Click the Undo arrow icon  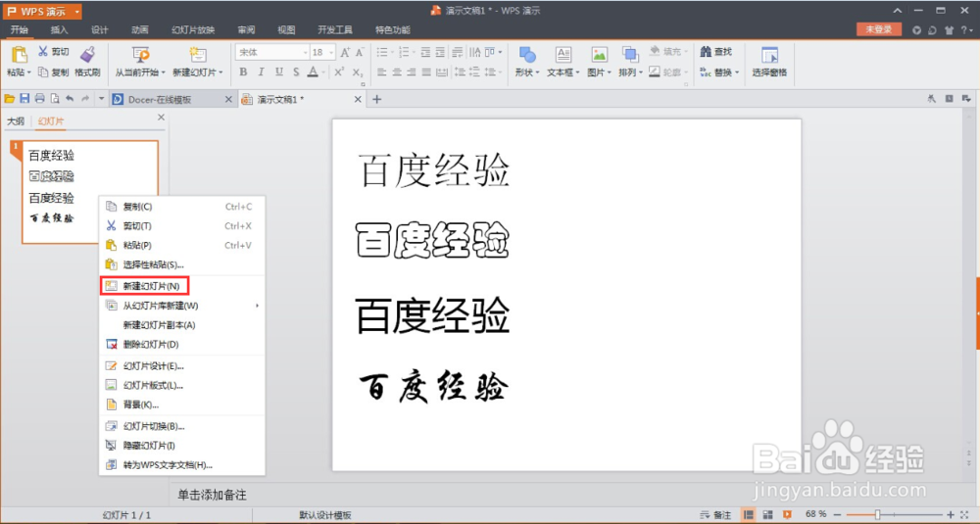click(x=70, y=99)
